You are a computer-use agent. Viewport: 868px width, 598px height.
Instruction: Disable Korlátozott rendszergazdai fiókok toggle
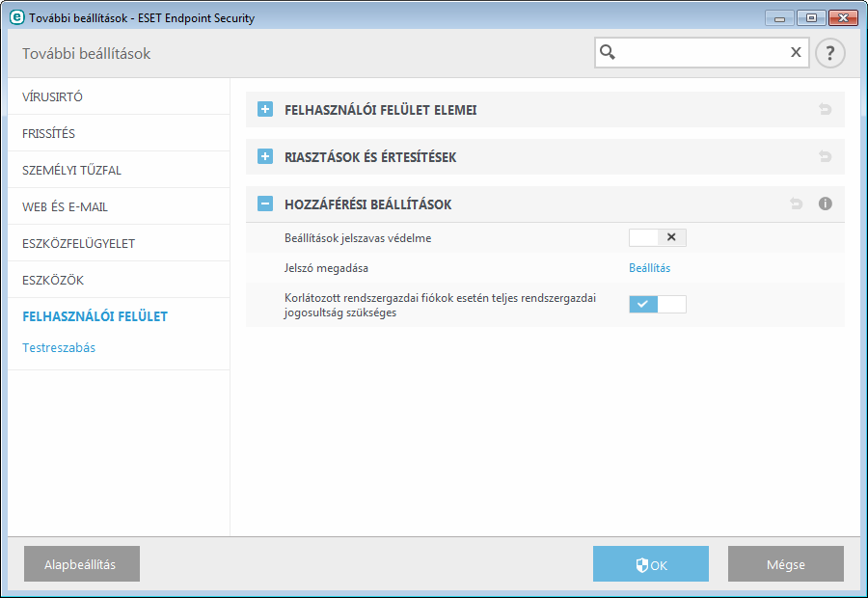click(658, 304)
